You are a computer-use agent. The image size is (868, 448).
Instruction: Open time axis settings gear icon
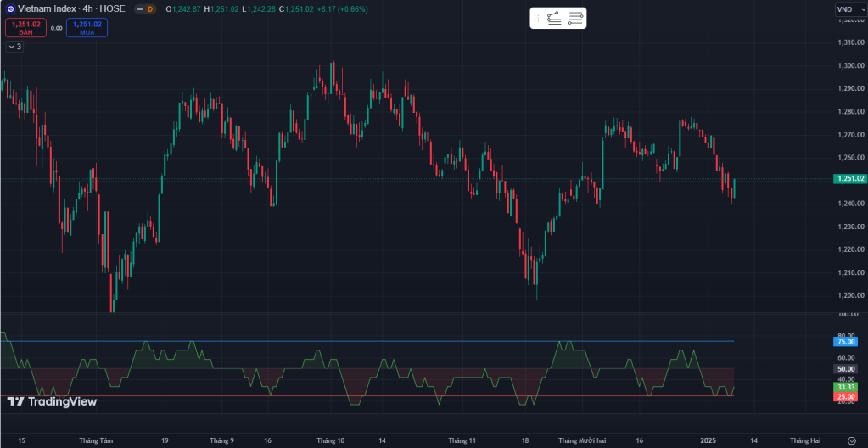pyautogui.click(x=852, y=440)
